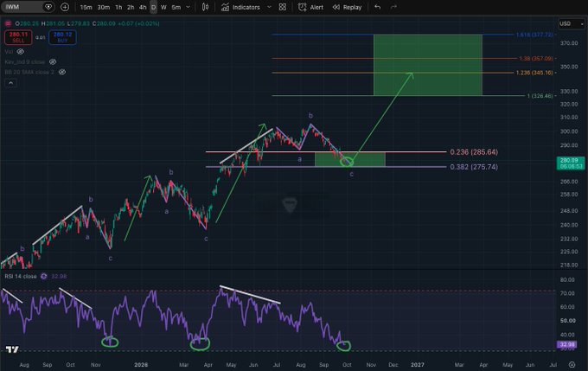Switch to the 30m timeframe
This screenshot has width=588, height=371.
tap(104, 7)
